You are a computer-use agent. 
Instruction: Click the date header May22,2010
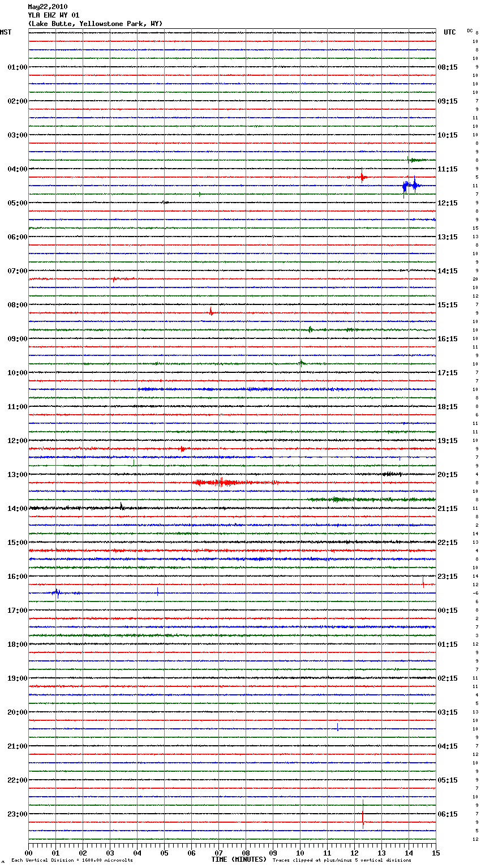[x=48, y=7]
